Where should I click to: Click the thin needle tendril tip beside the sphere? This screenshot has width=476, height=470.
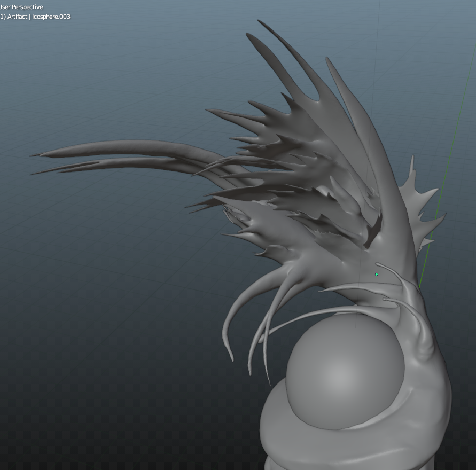tap(269, 383)
